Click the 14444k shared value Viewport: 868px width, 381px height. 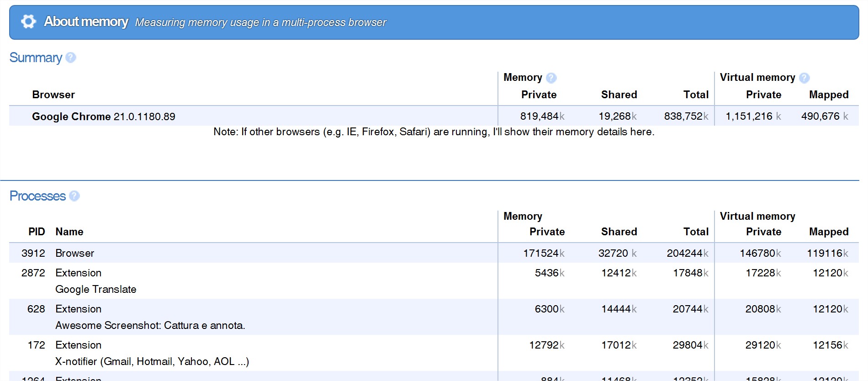click(619, 309)
